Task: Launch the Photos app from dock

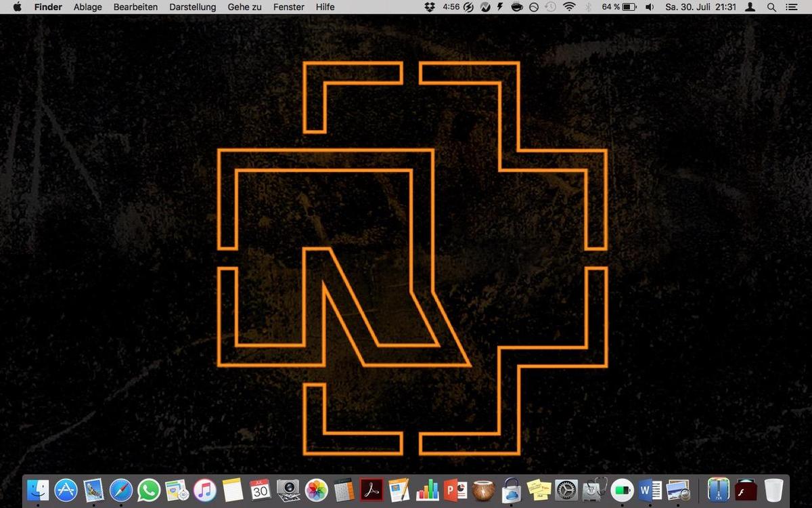Action: [x=316, y=489]
